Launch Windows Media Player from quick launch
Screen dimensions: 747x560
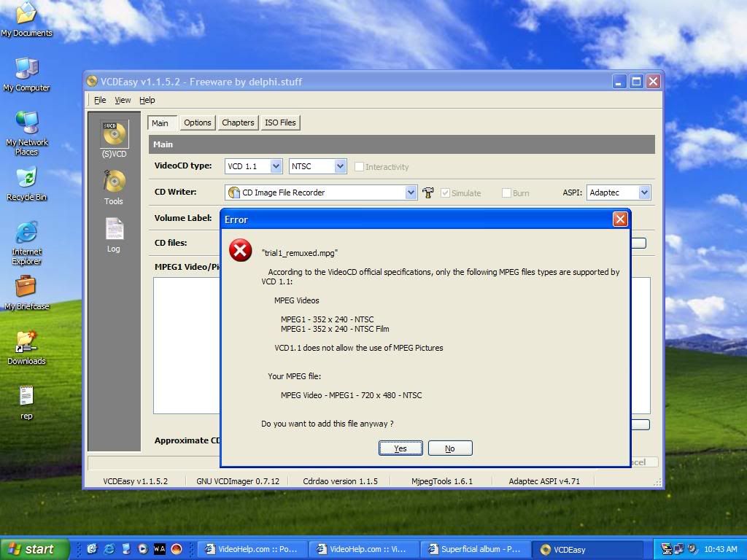[x=143, y=549]
